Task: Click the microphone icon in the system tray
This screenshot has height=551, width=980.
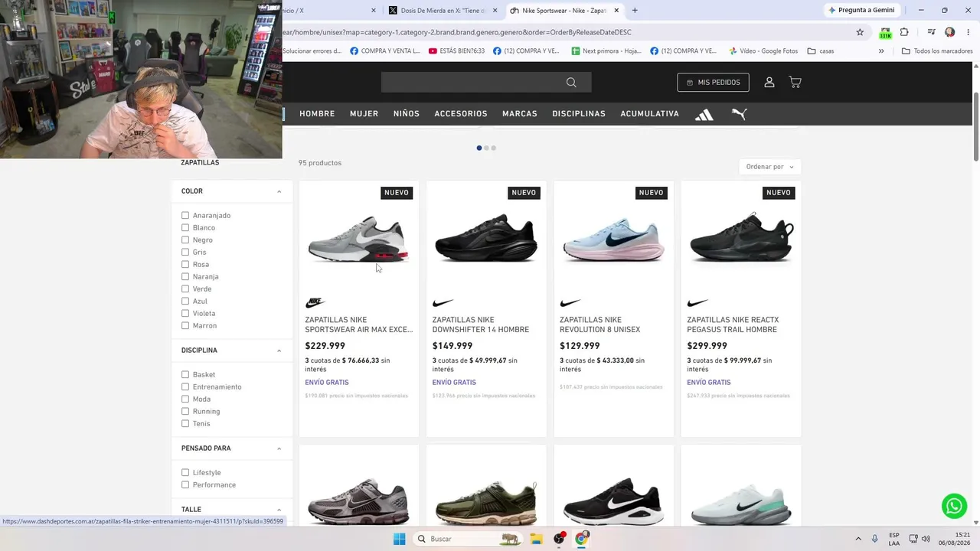Action: [x=875, y=539]
